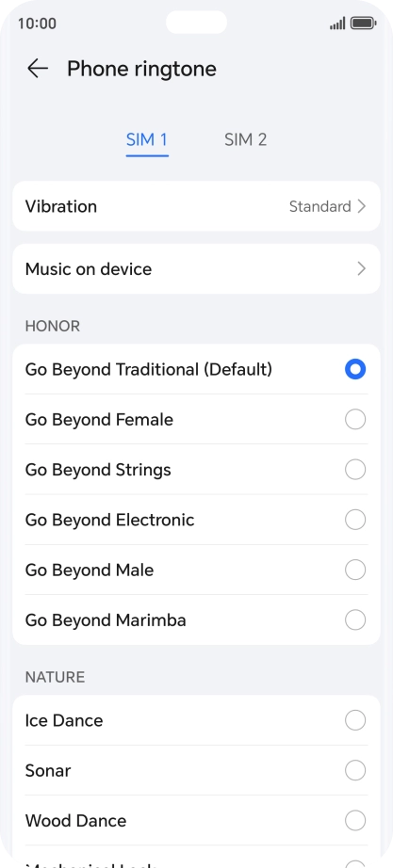This screenshot has height=868, width=393.
Task: Tap the signal strength icon
Action: [x=337, y=24]
